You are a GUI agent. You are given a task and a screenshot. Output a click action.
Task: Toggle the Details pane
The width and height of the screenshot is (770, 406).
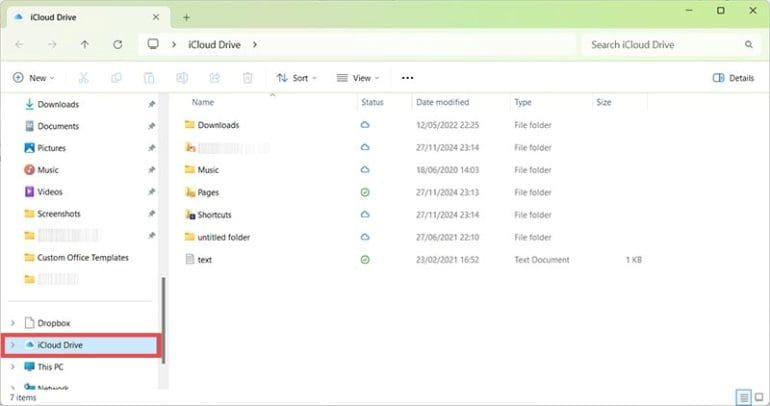[733, 78]
